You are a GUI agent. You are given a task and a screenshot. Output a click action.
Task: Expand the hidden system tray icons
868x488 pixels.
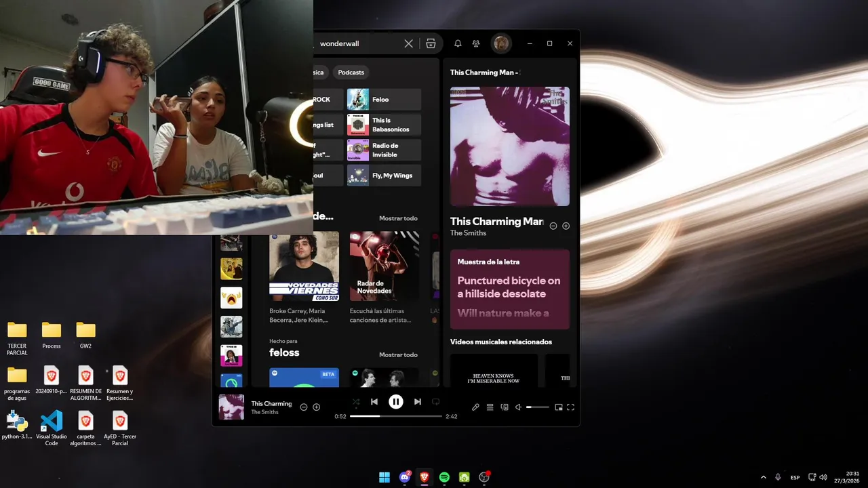tap(764, 477)
